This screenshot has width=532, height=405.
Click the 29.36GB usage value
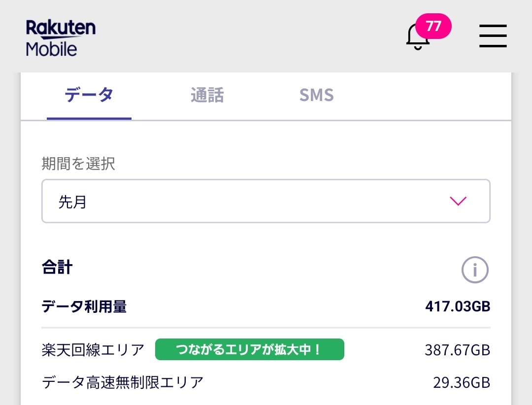462,382
